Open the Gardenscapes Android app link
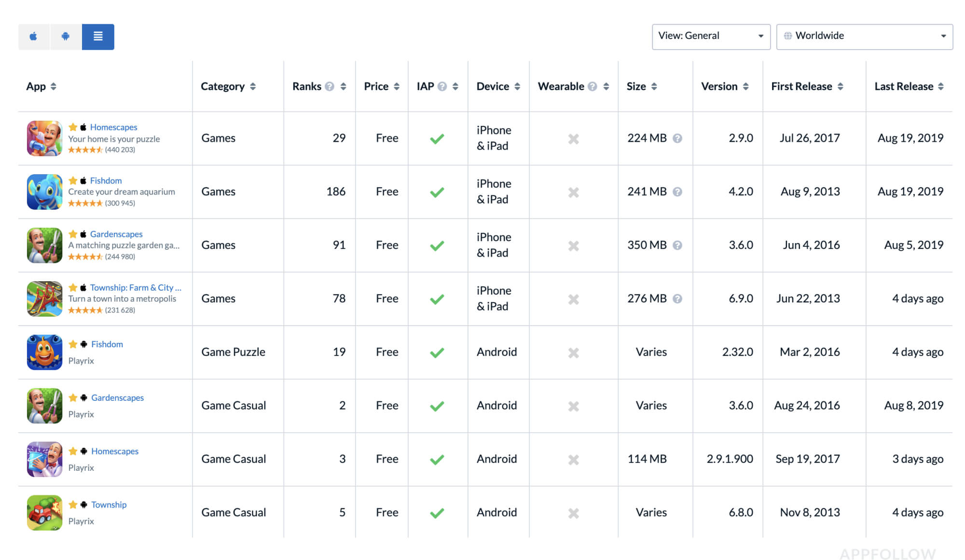965x560 pixels. click(118, 398)
